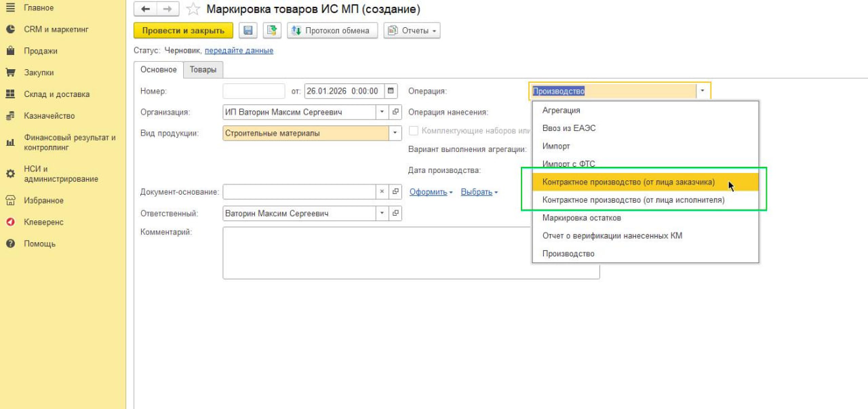This screenshot has width=868, height=409.
Task: Click the save diskette icon in toolbar
Action: 248,31
